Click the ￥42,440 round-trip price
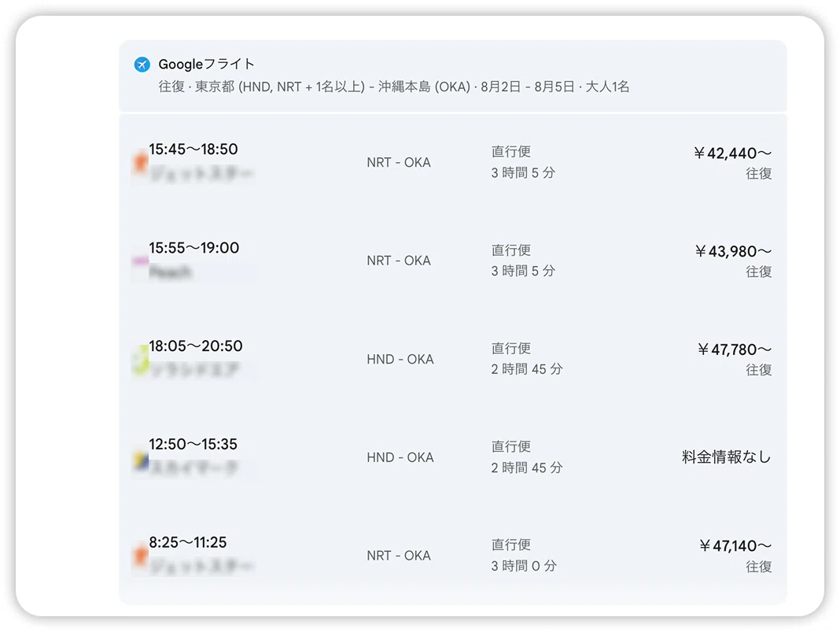This screenshot has width=840, height=632. coord(732,153)
